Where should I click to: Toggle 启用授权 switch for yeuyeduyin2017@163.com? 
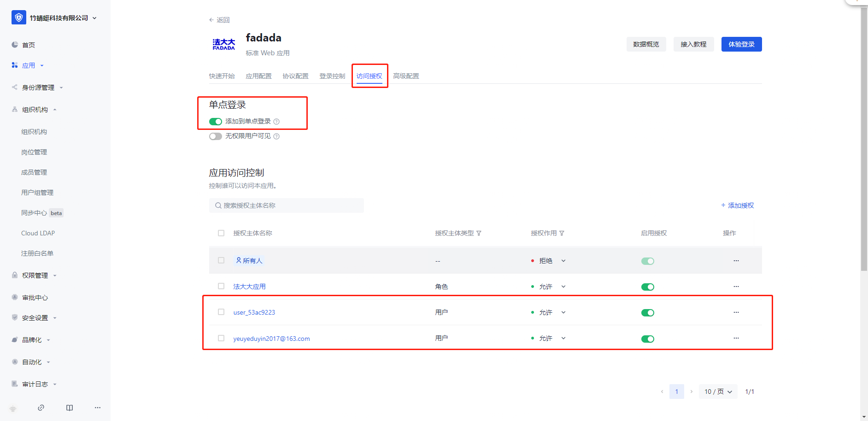pyautogui.click(x=648, y=339)
